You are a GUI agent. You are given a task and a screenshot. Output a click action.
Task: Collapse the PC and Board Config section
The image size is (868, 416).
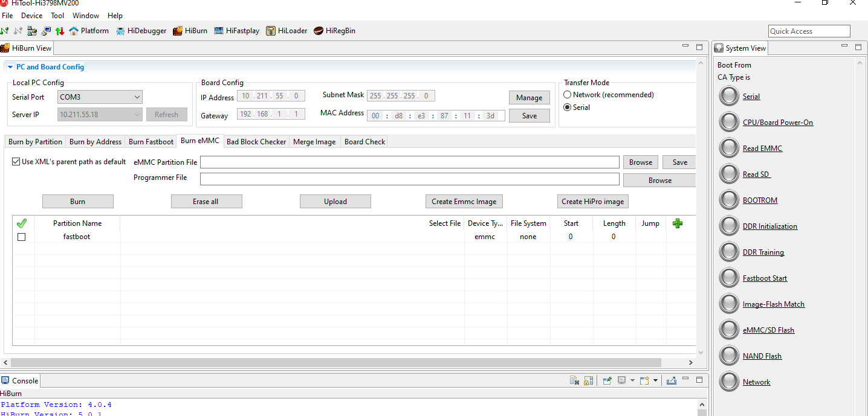[x=10, y=67]
